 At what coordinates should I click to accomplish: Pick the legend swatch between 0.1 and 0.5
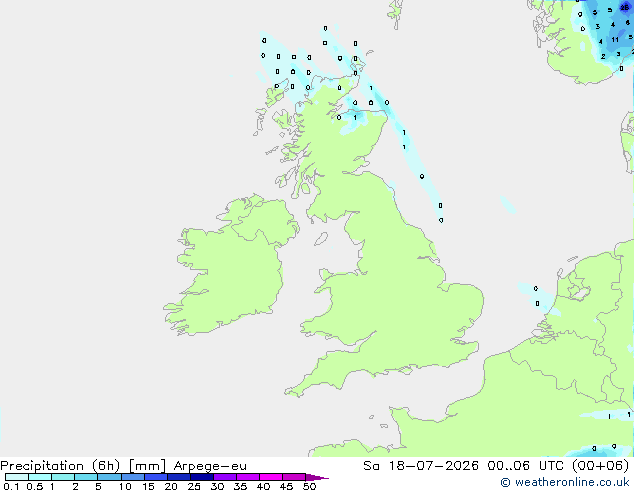(x=17, y=477)
